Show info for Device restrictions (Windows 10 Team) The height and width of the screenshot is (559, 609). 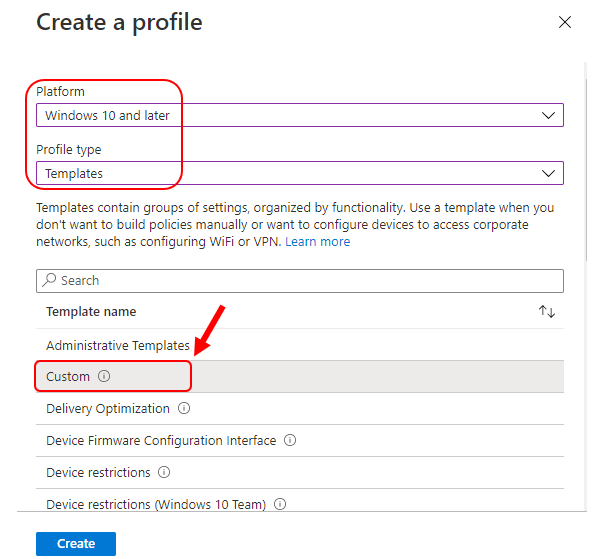pyautogui.click(x=280, y=504)
